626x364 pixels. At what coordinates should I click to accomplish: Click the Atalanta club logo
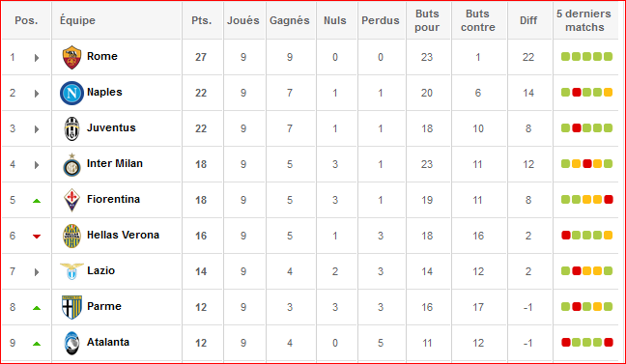pos(71,343)
